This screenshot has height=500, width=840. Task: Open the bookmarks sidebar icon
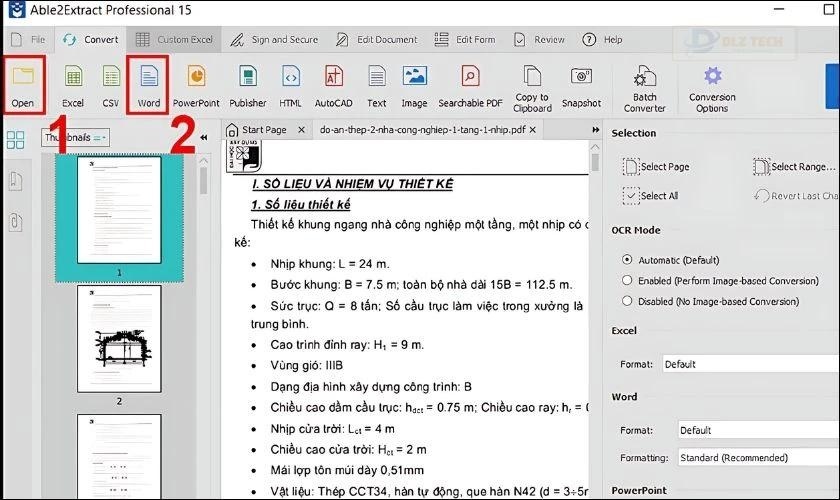point(16,181)
